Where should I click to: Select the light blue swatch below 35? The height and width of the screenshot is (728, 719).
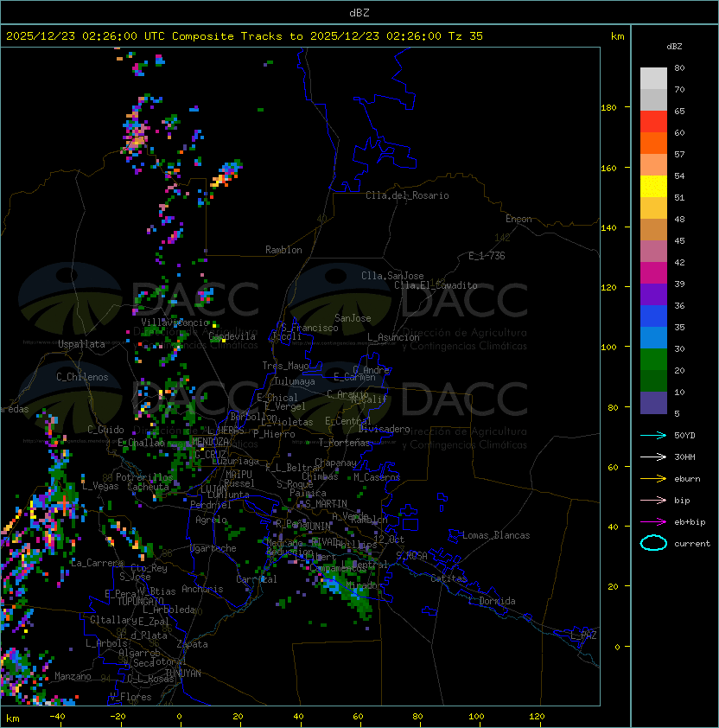click(x=653, y=337)
